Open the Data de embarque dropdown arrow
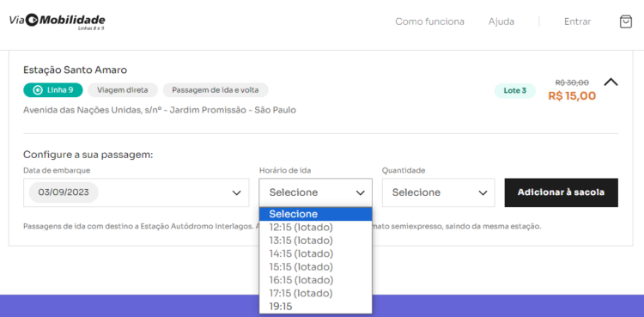This screenshot has width=644, height=317. (237, 192)
